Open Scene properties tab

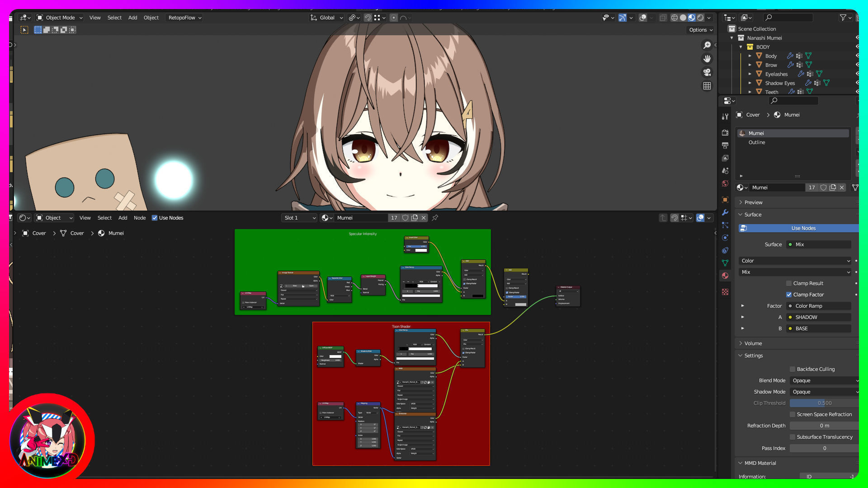pos(725,170)
